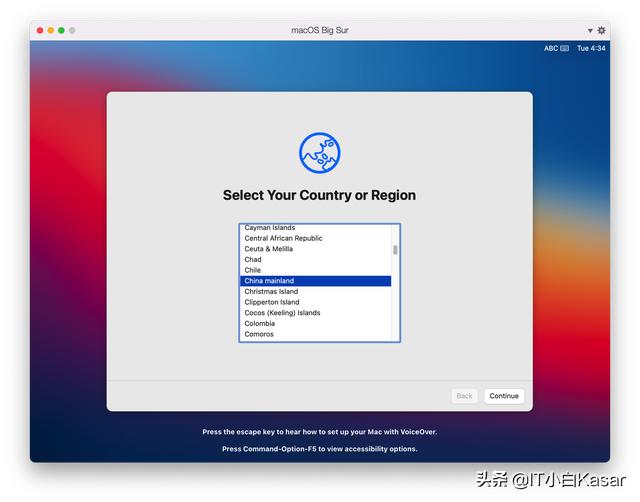640x502 pixels.
Task: Open the ABC input source menu
Action: click(x=556, y=48)
